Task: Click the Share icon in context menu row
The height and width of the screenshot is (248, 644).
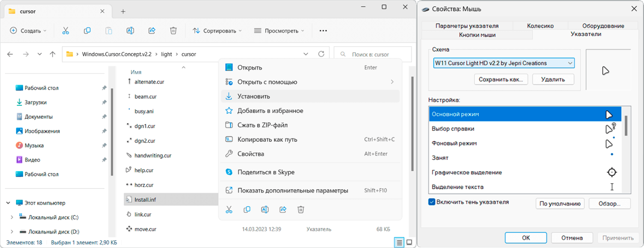Action: tap(283, 209)
